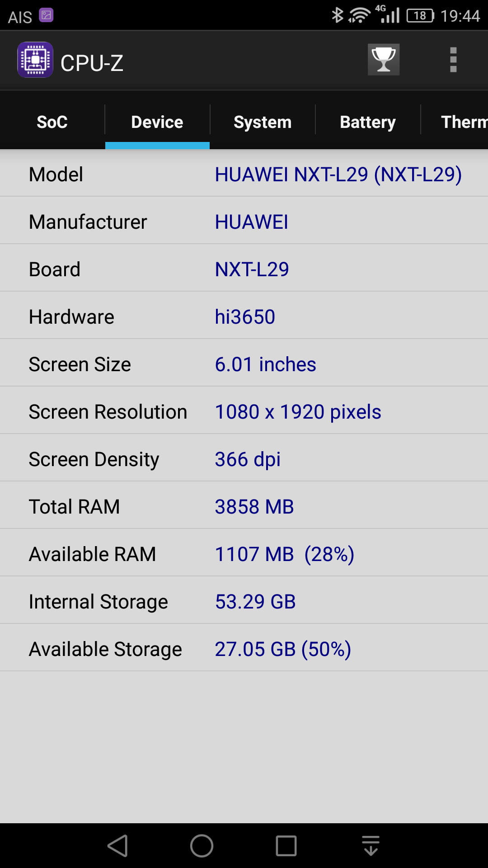Screen dimensions: 488x868
Task: Tap the Internal Storage 53.29 GB row
Action: pyautogui.click(x=244, y=600)
